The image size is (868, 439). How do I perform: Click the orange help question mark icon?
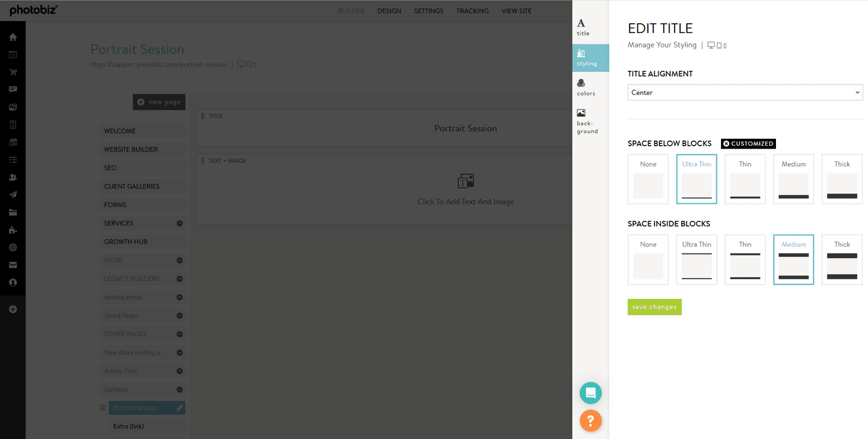click(x=590, y=420)
